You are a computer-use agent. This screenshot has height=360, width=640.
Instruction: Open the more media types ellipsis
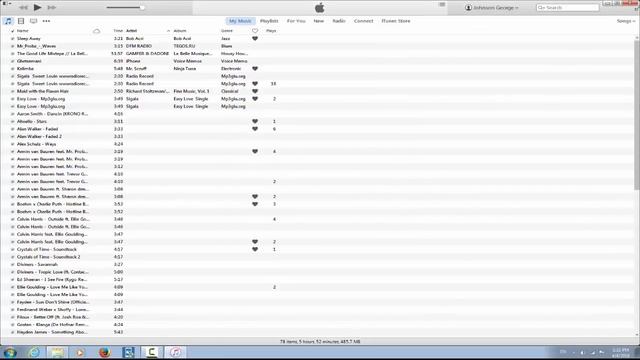click(x=46, y=21)
